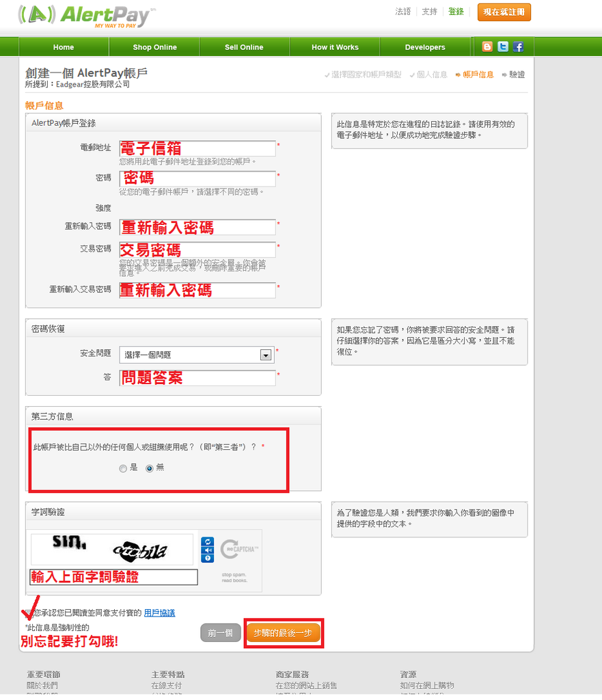
Task: Click the 選擇國家和帳戶類型 step
Action: tap(363, 75)
